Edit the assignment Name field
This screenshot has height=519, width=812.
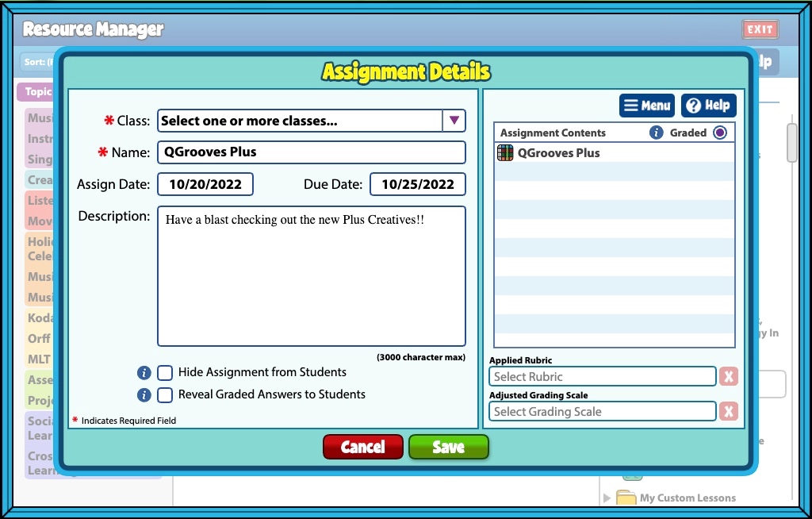[x=311, y=152]
